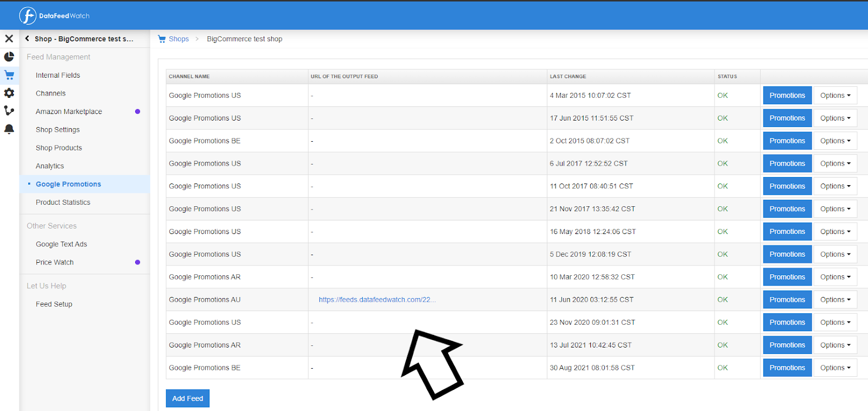Click the Add Feed button

(x=188, y=399)
